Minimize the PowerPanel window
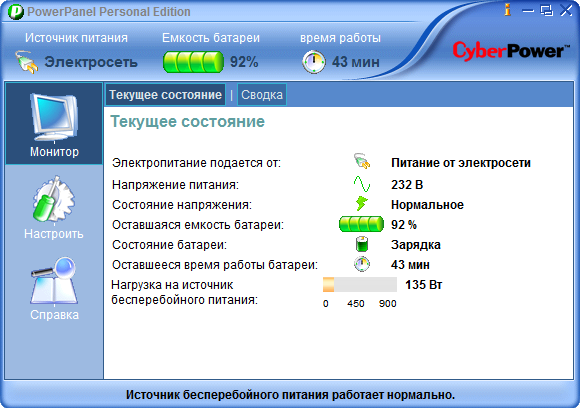 [x=528, y=11]
